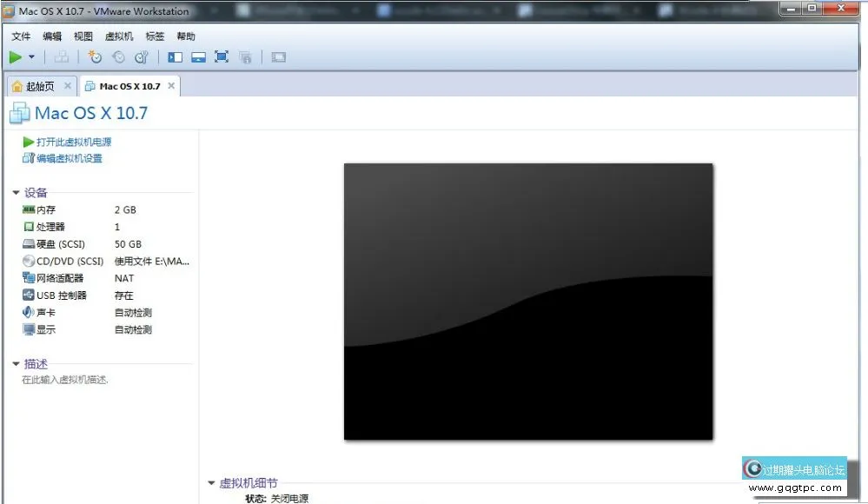Open the power button dropdown arrow

(30, 56)
